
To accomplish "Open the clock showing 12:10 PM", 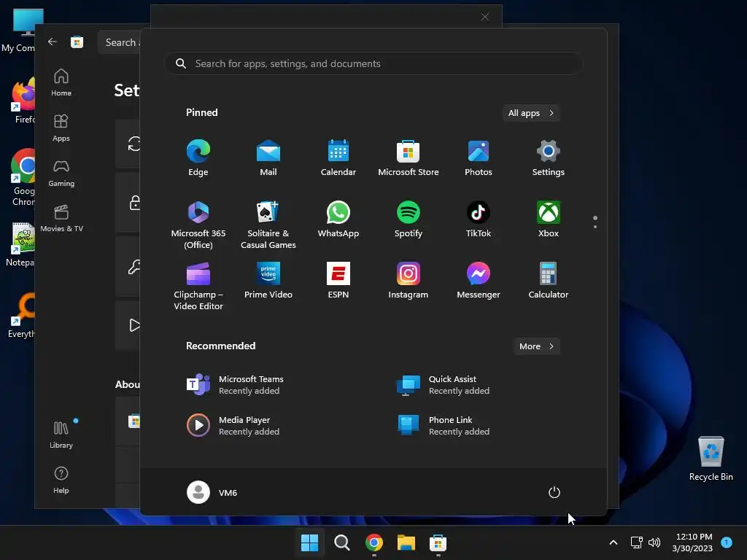I will [x=692, y=542].
